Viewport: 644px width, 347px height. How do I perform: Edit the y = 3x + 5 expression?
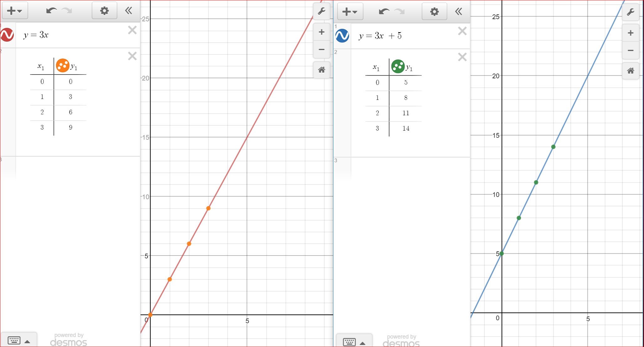click(x=380, y=36)
